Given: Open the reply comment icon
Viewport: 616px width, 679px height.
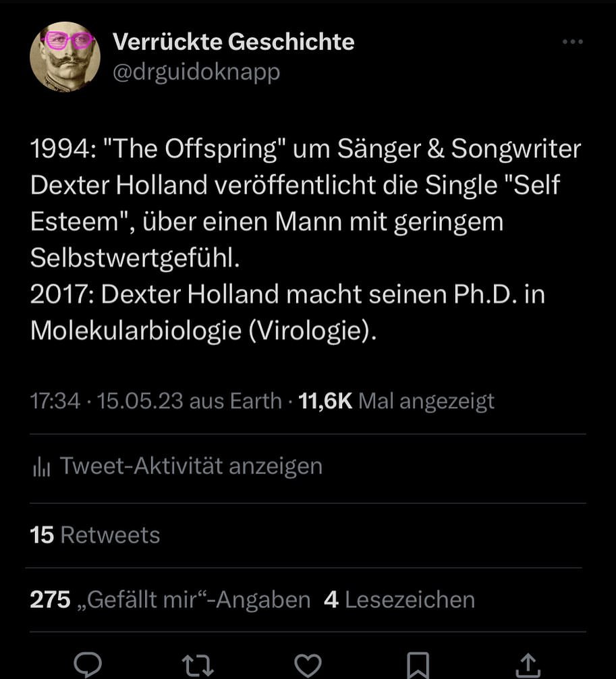Looking at the screenshot, I should pos(87,666).
